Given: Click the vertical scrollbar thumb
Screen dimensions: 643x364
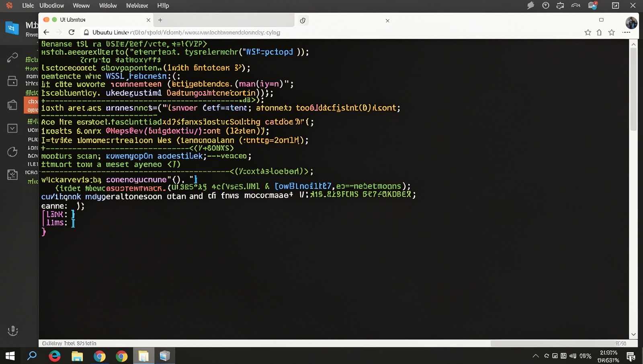Looking at the screenshot, I should pyautogui.click(x=633, y=89).
